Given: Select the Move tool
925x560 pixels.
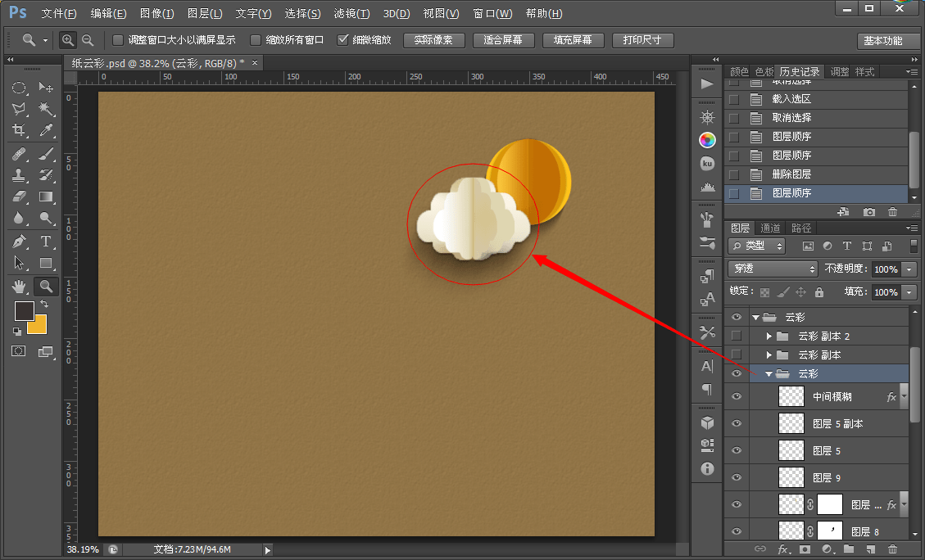Looking at the screenshot, I should click(45, 88).
